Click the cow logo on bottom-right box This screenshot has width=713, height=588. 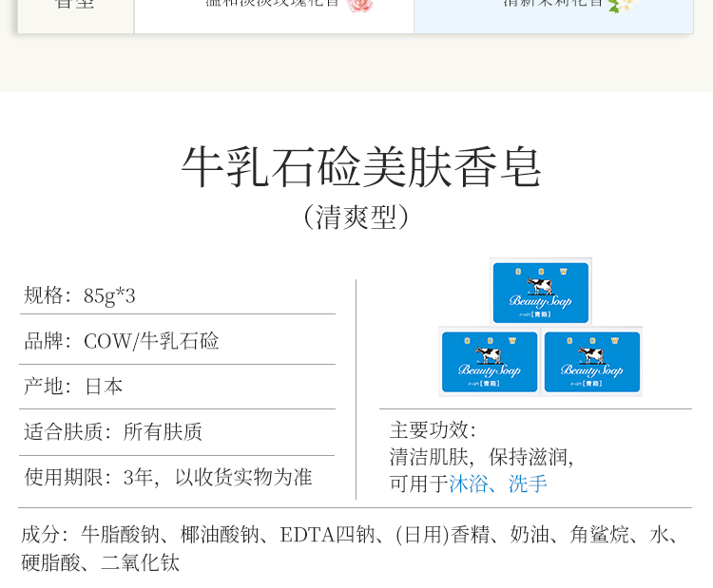(591, 355)
